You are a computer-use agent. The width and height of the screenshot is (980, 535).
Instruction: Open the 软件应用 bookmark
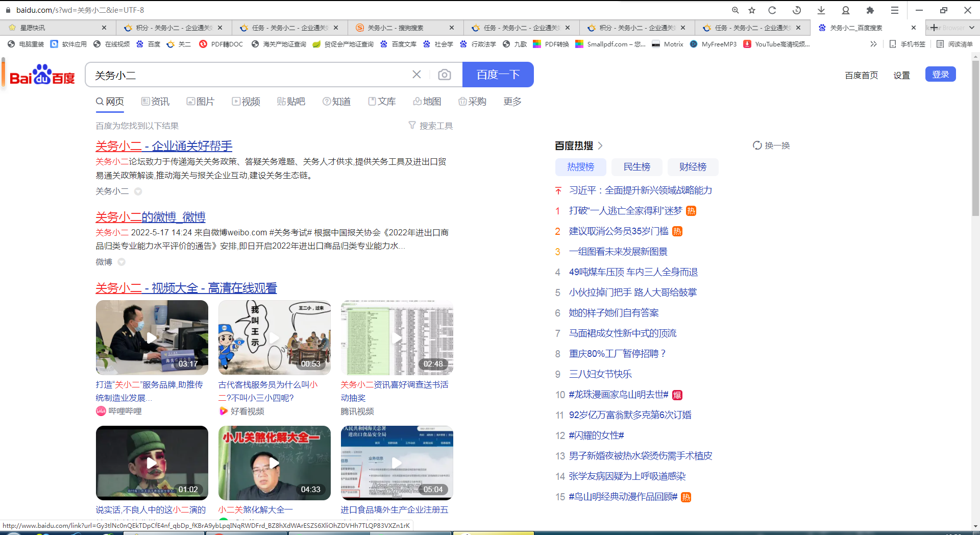(69, 44)
